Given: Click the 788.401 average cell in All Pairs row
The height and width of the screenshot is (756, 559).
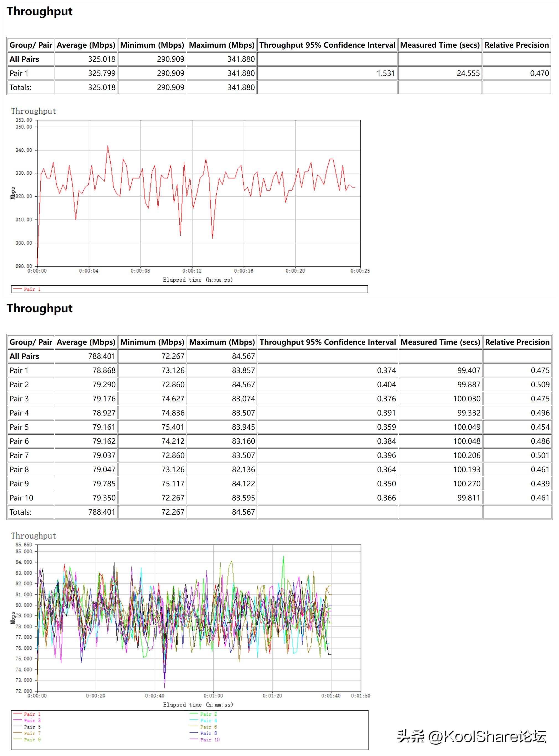Looking at the screenshot, I should [102, 356].
